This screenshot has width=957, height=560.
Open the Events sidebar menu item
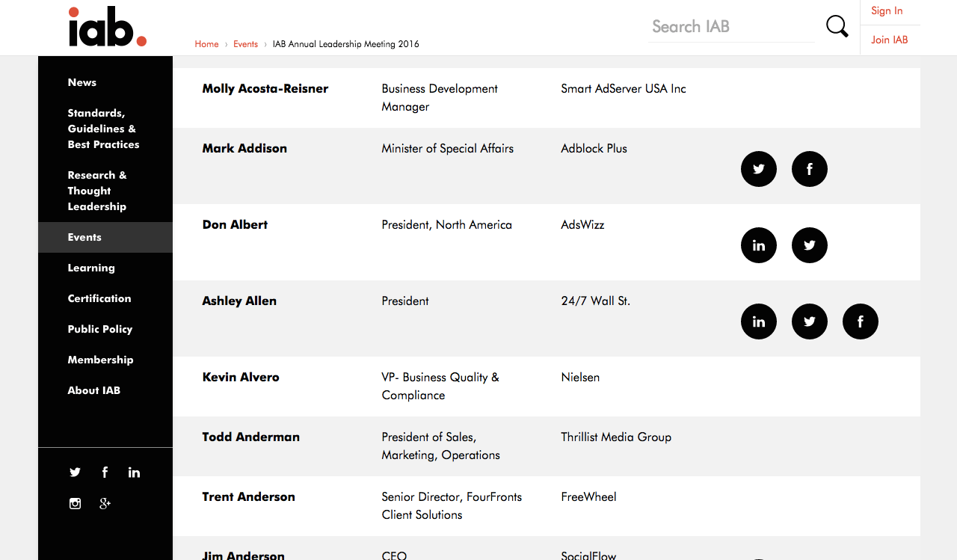coord(84,237)
